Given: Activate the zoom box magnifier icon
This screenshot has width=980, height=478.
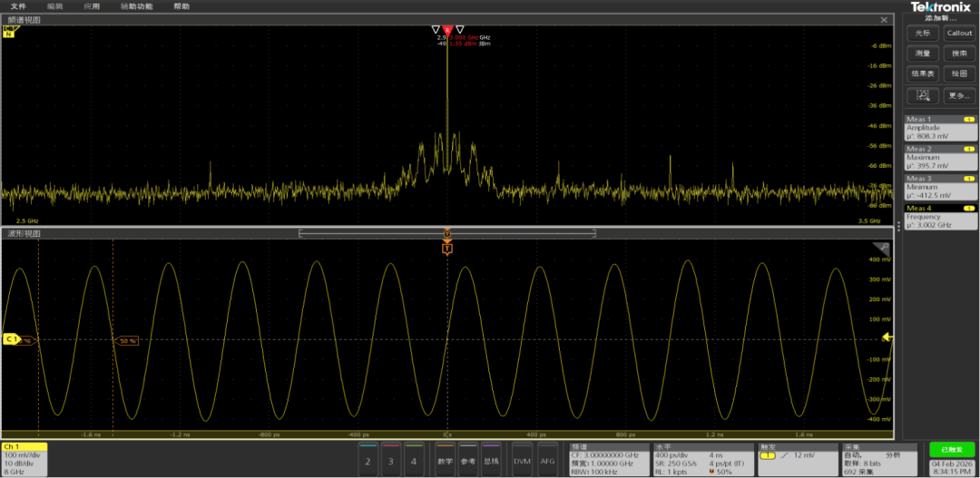Looking at the screenshot, I should pos(923,95).
